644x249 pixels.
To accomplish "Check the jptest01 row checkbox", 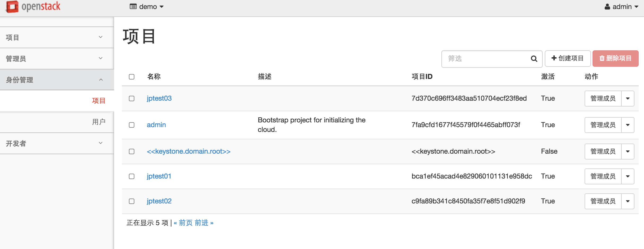I will [x=132, y=176].
